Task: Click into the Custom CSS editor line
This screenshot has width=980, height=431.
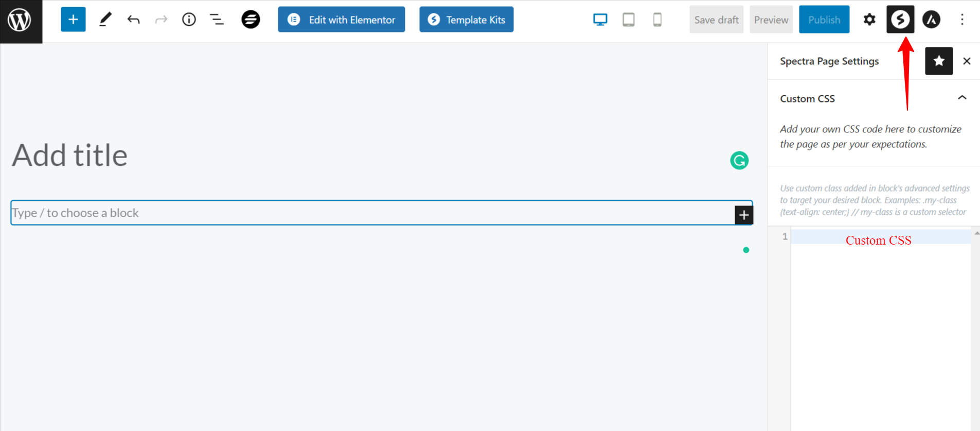Action: (881, 237)
